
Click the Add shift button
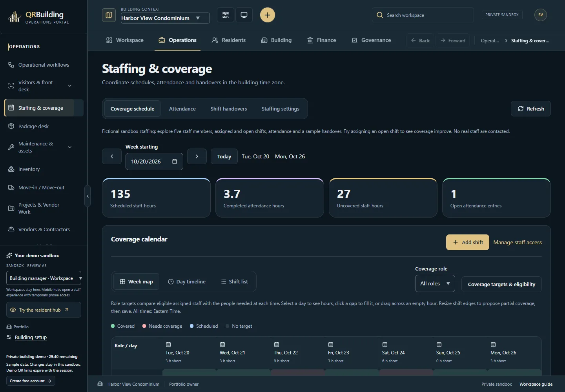(x=468, y=242)
